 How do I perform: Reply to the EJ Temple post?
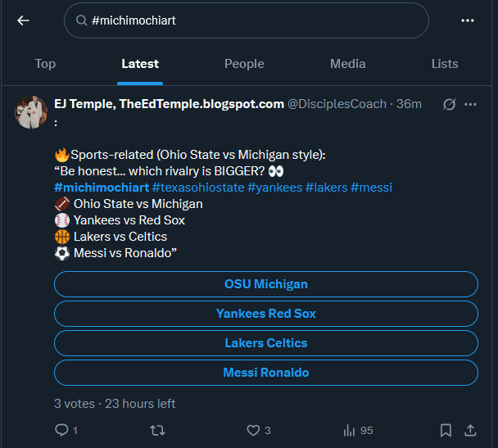[61, 430]
